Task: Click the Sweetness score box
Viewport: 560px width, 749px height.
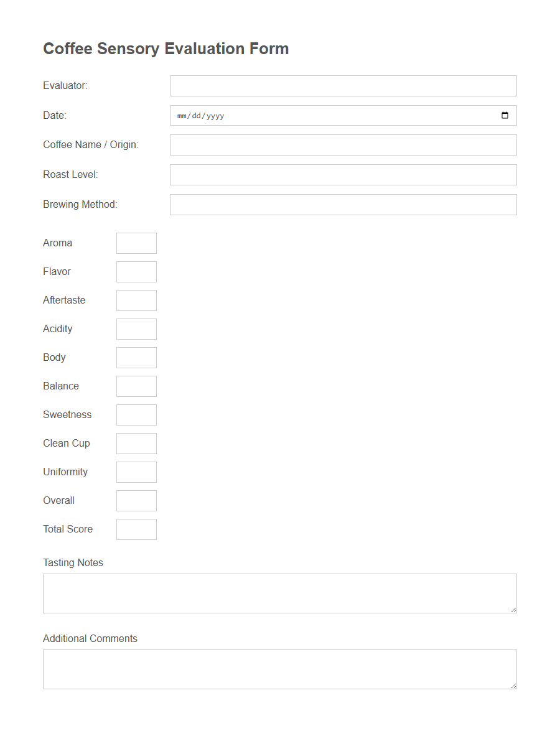Action: click(x=136, y=414)
